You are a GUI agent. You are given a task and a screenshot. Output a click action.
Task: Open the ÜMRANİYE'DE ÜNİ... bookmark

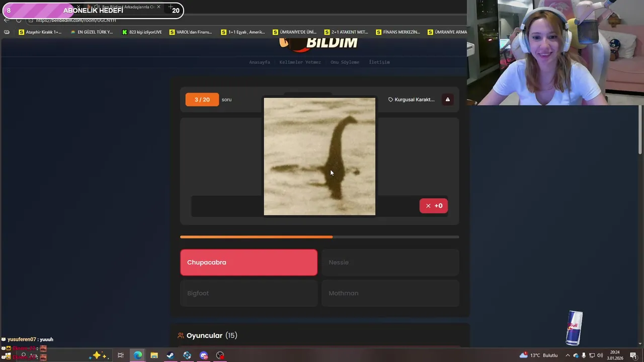point(294,32)
